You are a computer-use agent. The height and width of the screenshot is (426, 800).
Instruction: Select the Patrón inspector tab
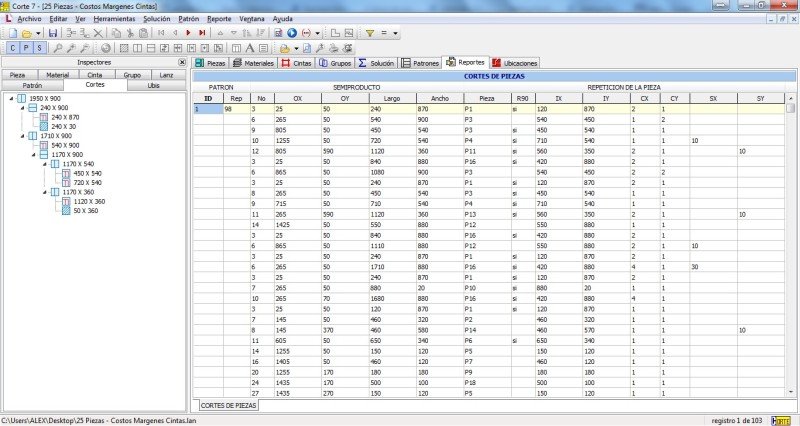tap(32, 85)
